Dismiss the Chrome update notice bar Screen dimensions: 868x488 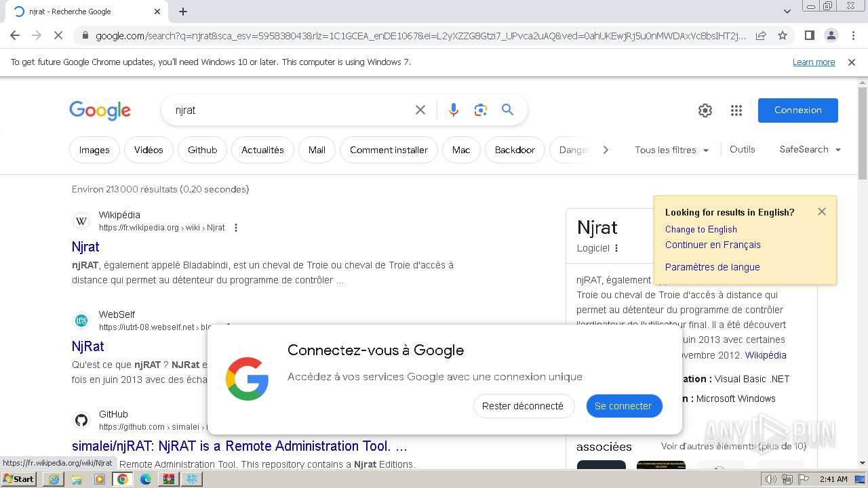click(x=852, y=62)
